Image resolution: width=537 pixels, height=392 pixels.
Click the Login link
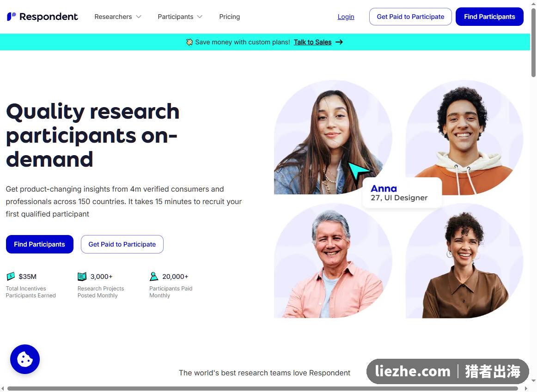pyautogui.click(x=346, y=17)
